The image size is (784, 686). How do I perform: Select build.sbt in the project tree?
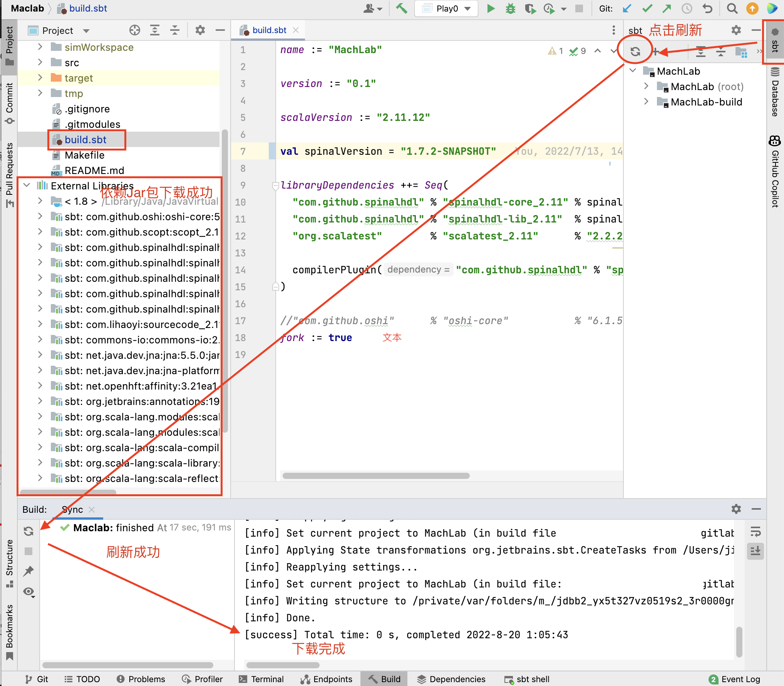(85, 140)
